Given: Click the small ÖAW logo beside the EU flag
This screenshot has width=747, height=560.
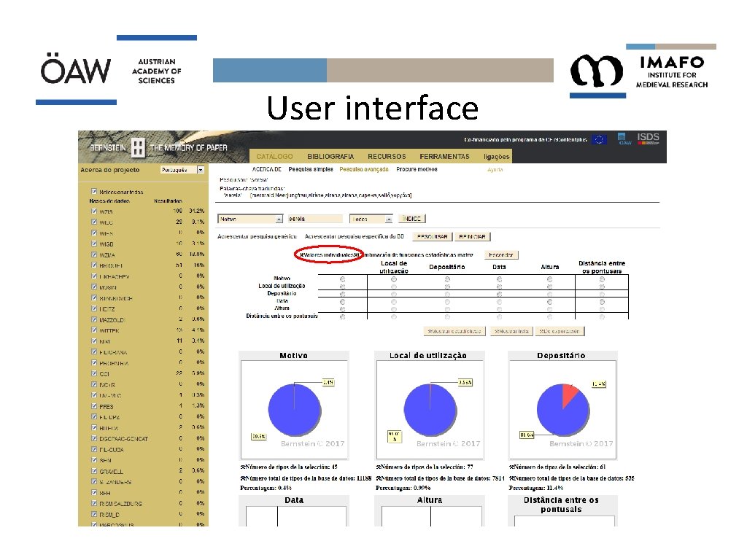Looking at the screenshot, I should pos(624,139).
